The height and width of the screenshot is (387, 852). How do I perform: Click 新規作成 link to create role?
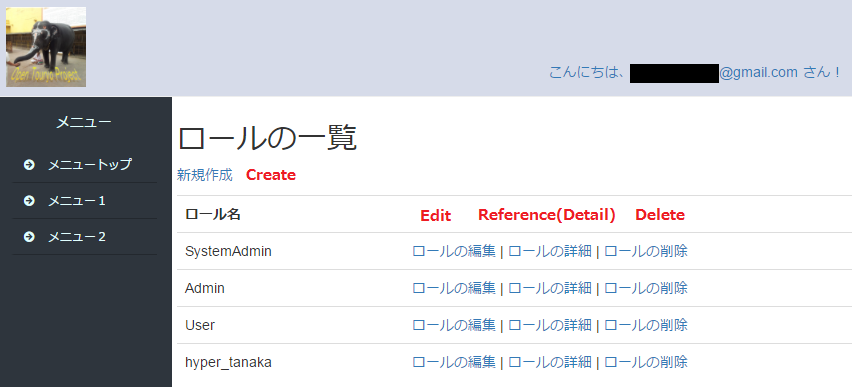coord(205,175)
